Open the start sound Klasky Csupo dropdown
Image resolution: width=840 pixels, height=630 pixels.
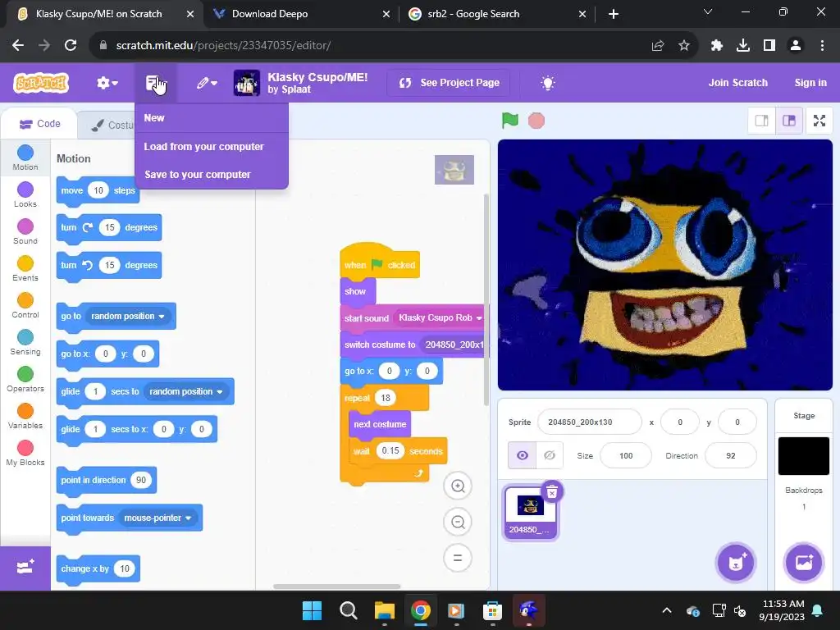(x=440, y=317)
